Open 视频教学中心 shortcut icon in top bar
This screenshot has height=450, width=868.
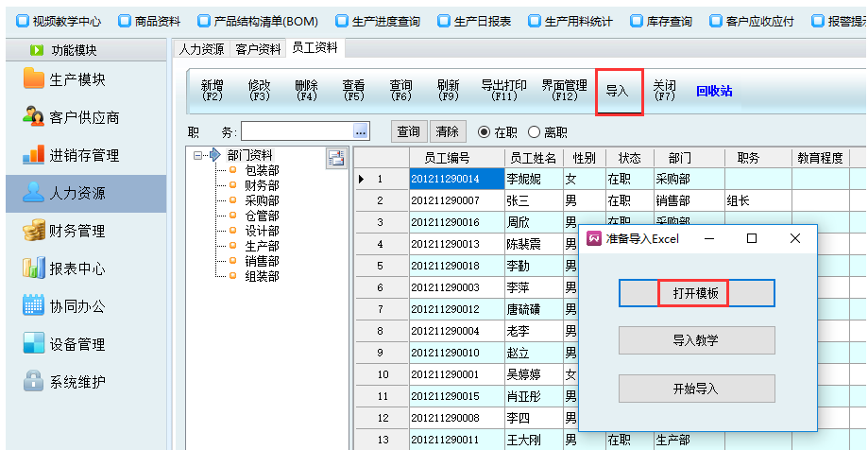pyautogui.click(x=23, y=22)
